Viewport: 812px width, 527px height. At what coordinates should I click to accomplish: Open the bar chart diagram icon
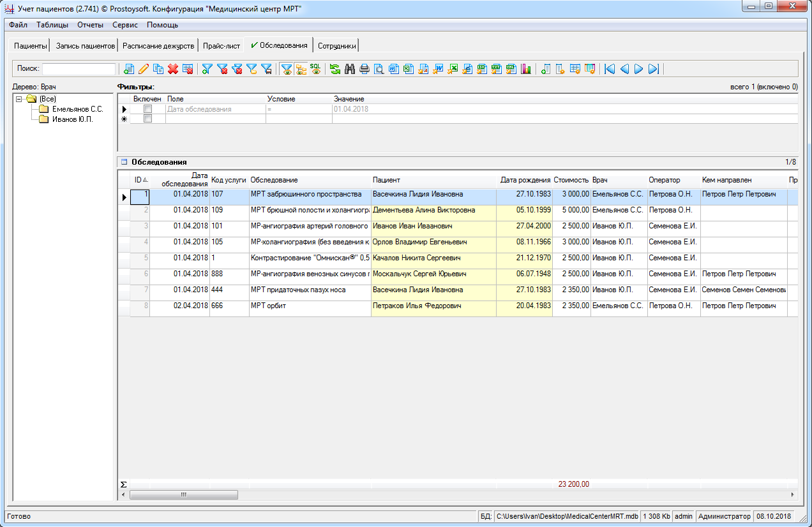(526, 69)
